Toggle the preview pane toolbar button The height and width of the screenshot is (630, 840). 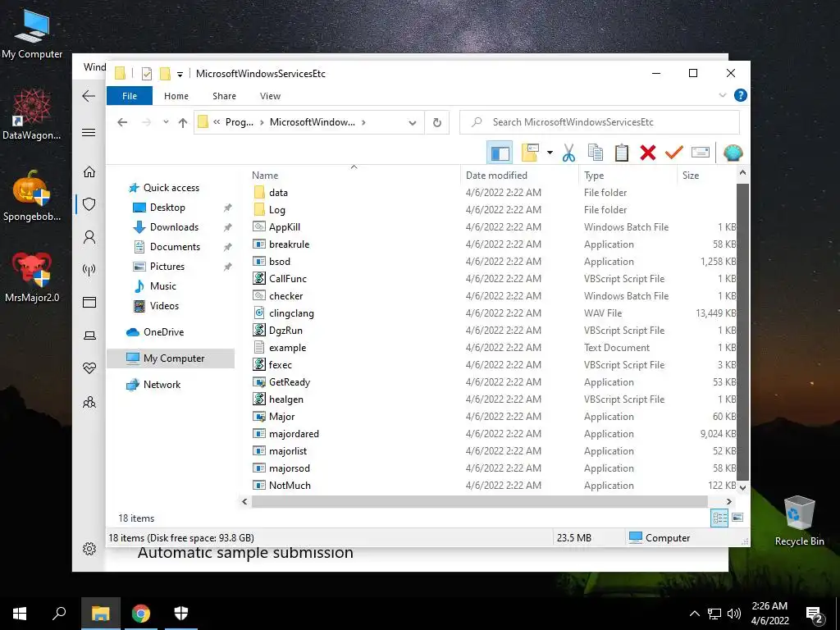point(500,153)
